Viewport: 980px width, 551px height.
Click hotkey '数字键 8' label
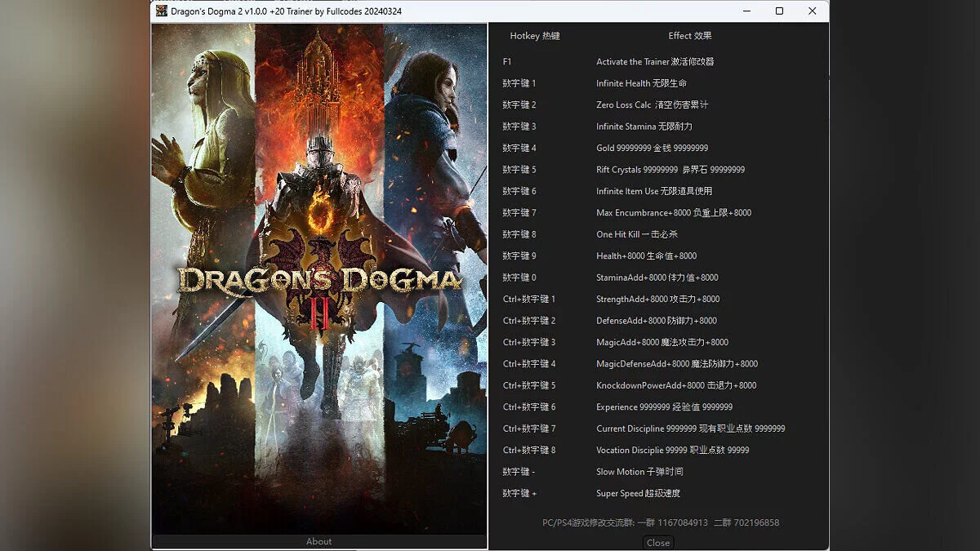[519, 234]
